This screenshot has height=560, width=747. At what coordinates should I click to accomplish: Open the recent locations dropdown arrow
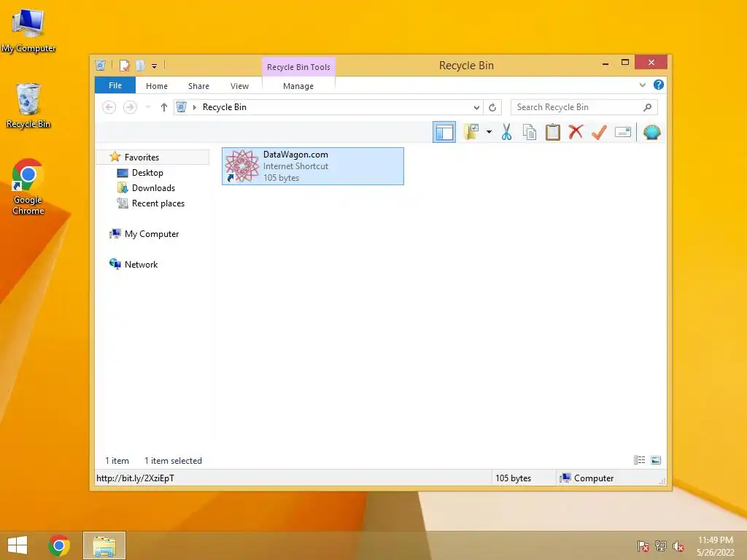pos(147,107)
